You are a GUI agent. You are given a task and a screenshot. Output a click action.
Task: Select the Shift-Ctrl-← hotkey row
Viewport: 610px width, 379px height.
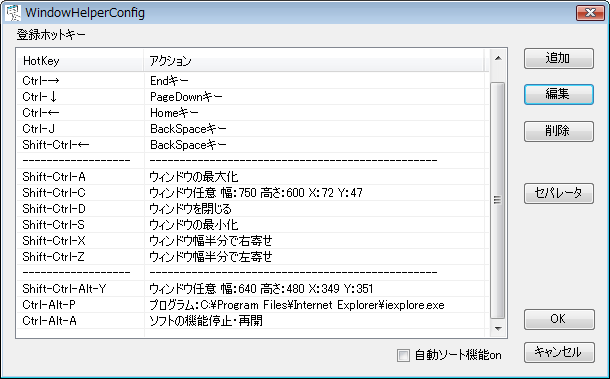pos(252,145)
